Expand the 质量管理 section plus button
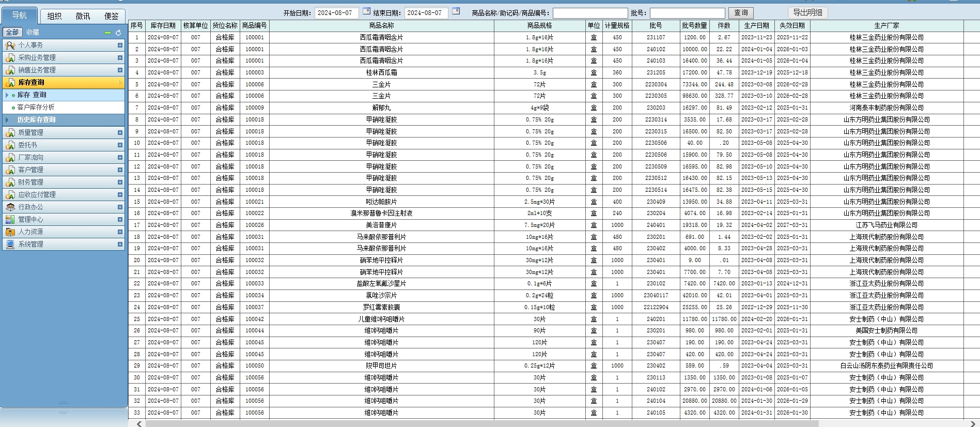The height and width of the screenshot is (427, 980). coord(120,133)
